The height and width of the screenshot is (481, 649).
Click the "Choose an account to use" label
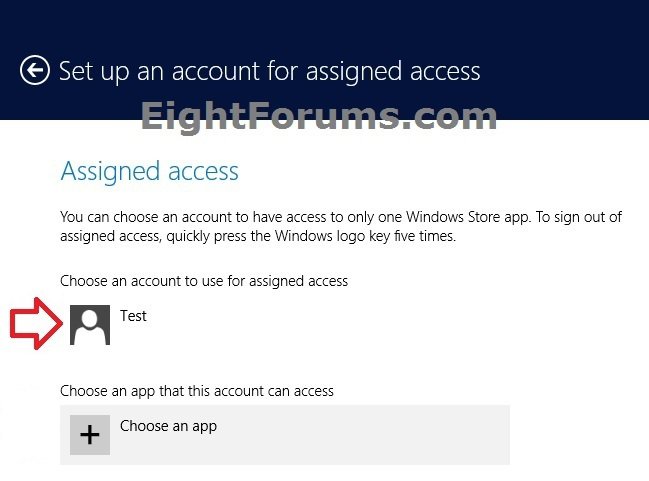coord(203,281)
